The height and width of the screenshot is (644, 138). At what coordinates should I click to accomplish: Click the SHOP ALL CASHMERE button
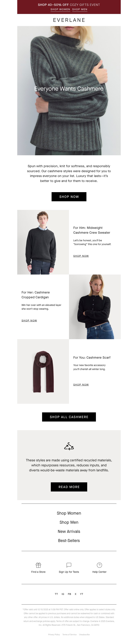pyautogui.click(x=69, y=417)
